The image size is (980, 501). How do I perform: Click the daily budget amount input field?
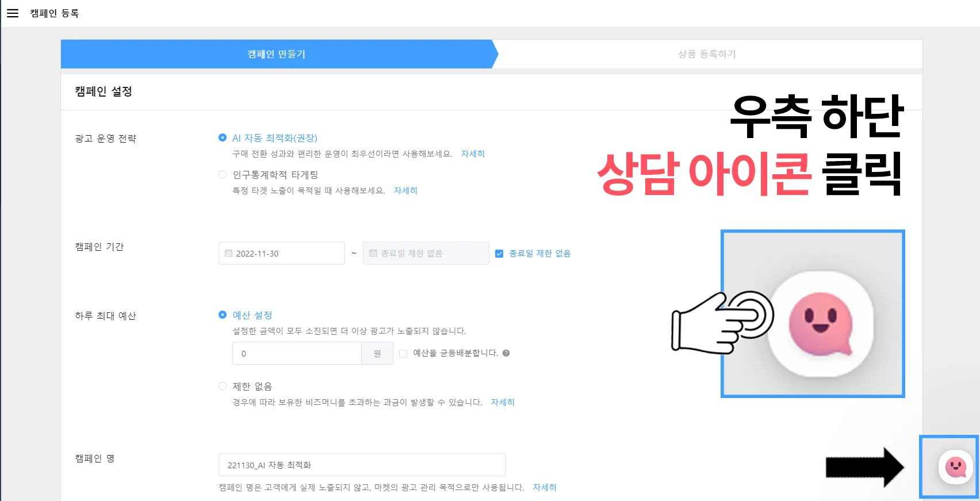[x=297, y=353]
